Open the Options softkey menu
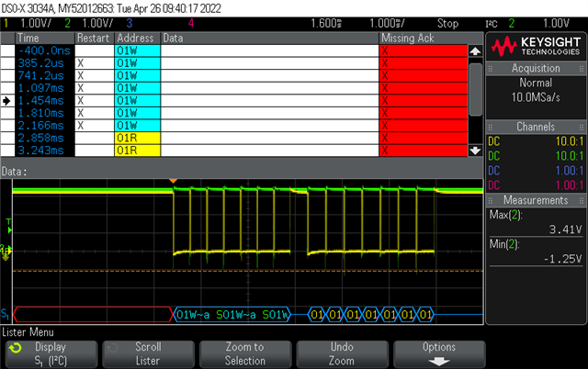The height and width of the screenshot is (369, 588). (439, 354)
